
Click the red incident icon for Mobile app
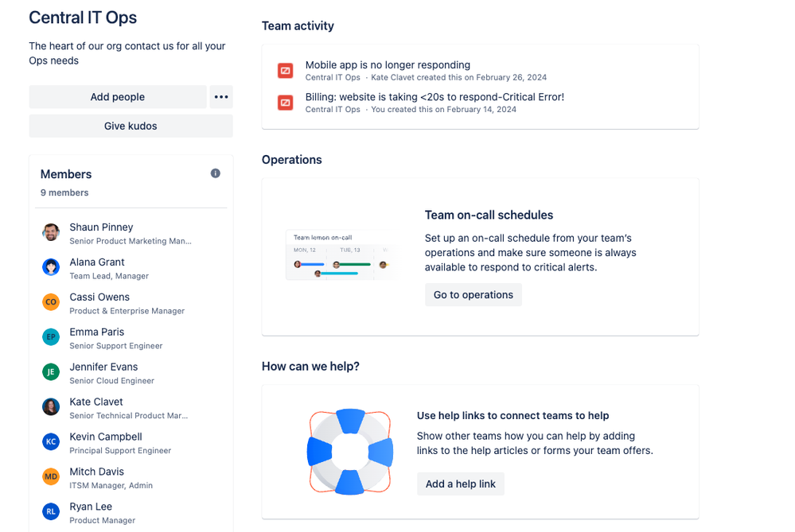pos(286,71)
